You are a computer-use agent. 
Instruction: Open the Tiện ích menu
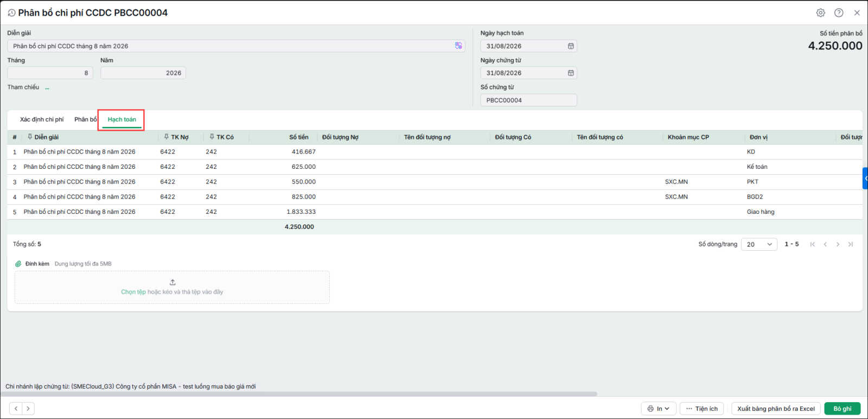(x=702, y=409)
